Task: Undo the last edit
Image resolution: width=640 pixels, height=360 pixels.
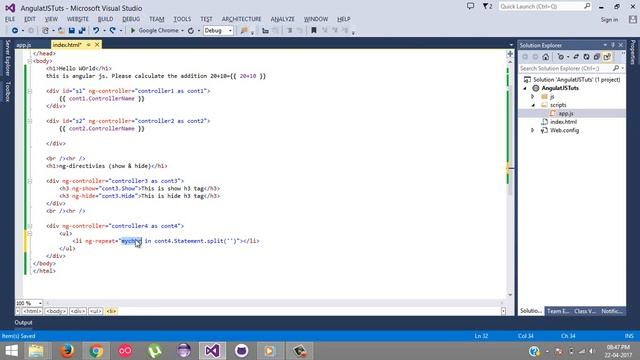Action: pyautogui.click(x=96, y=31)
